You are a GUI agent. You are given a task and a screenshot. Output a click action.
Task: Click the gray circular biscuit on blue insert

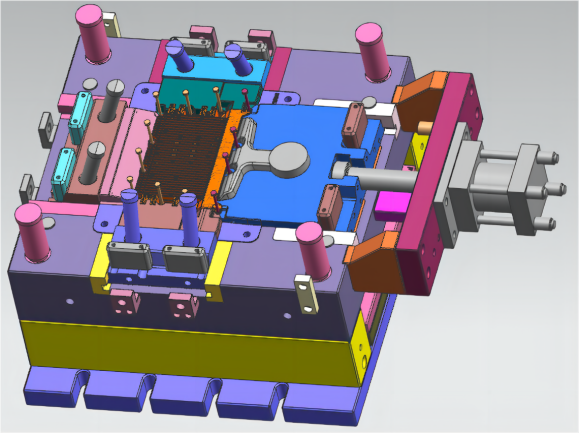289,159
